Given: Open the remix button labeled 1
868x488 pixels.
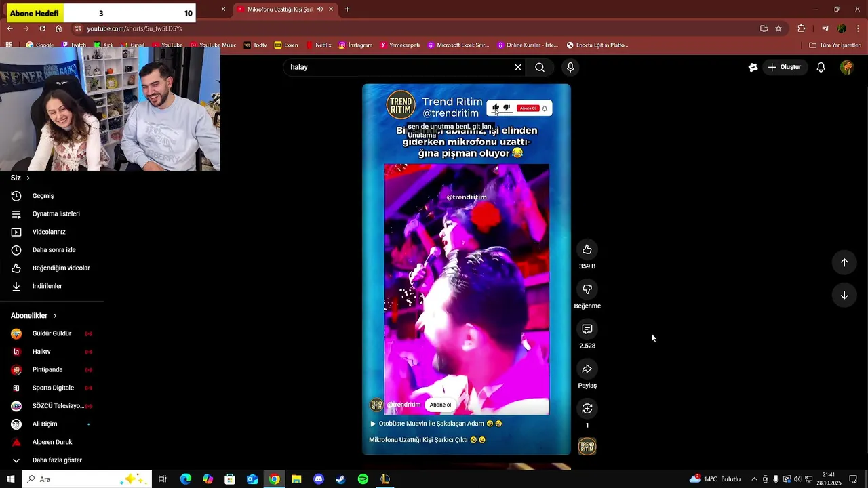Looking at the screenshot, I should (587, 409).
